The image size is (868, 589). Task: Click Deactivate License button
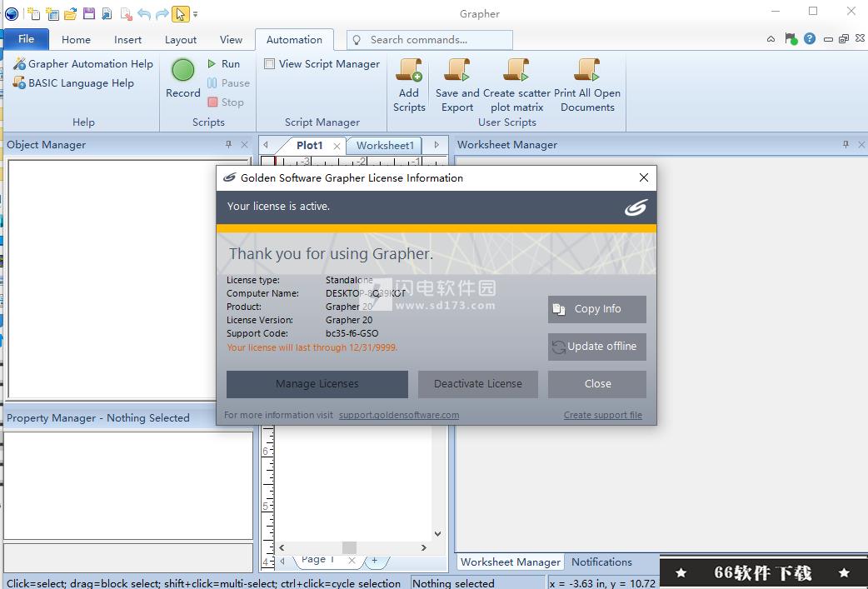point(477,384)
